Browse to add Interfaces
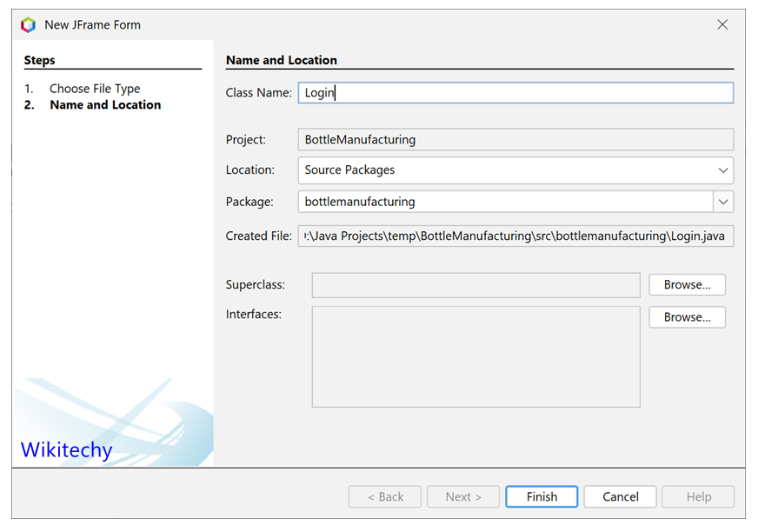 point(687,316)
